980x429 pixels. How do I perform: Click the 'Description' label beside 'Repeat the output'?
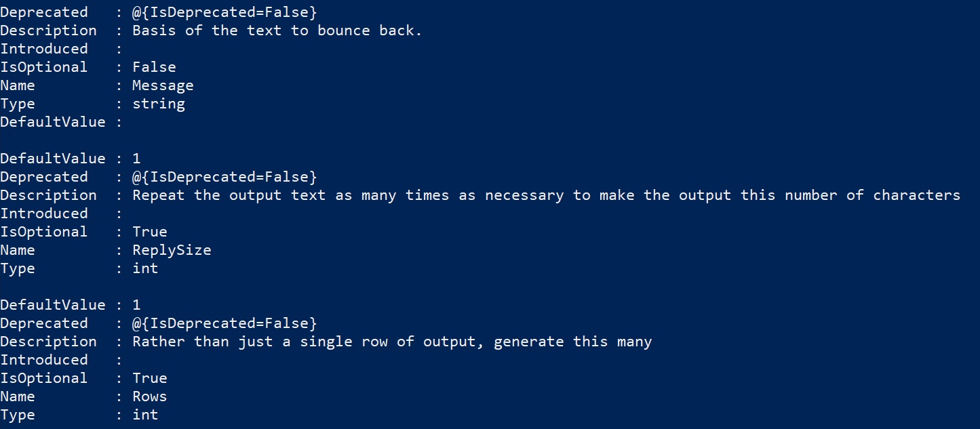(48, 195)
